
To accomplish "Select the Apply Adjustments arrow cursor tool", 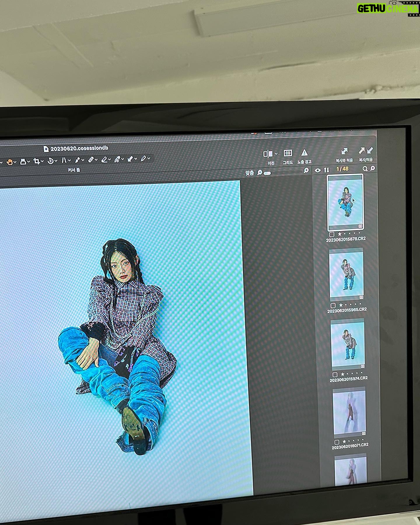I will pyautogui.click(x=129, y=159).
